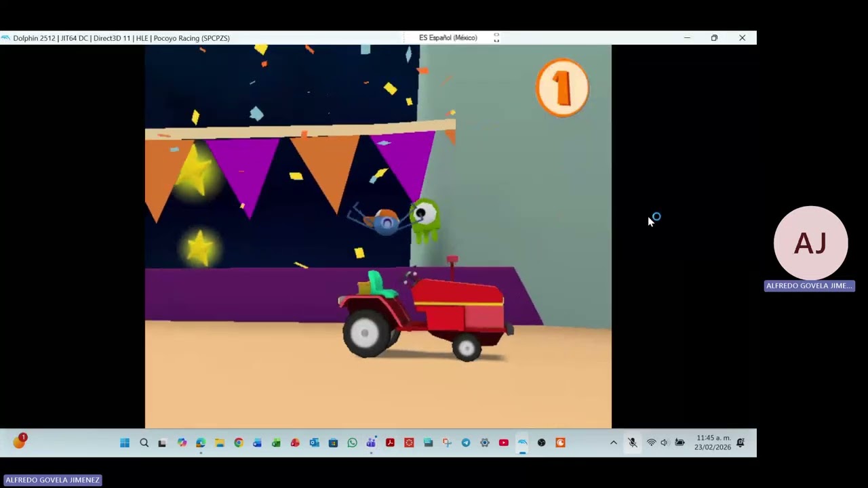Screen dimensions: 868x488
Task: Open Outlook from the taskbar
Action: pos(314,443)
